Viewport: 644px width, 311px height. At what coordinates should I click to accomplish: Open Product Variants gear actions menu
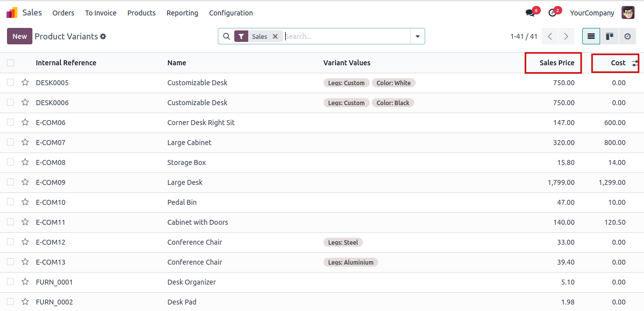103,36
